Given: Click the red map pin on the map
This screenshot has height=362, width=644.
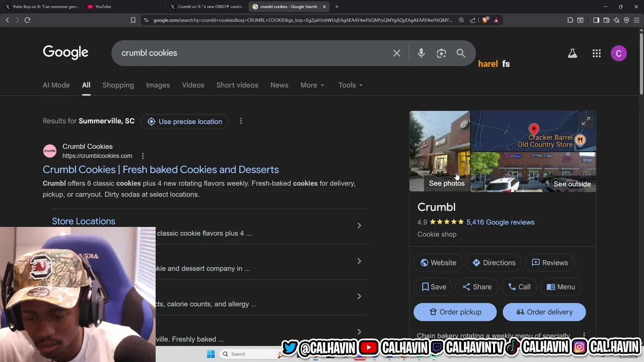Looking at the screenshot, I should (x=534, y=130).
